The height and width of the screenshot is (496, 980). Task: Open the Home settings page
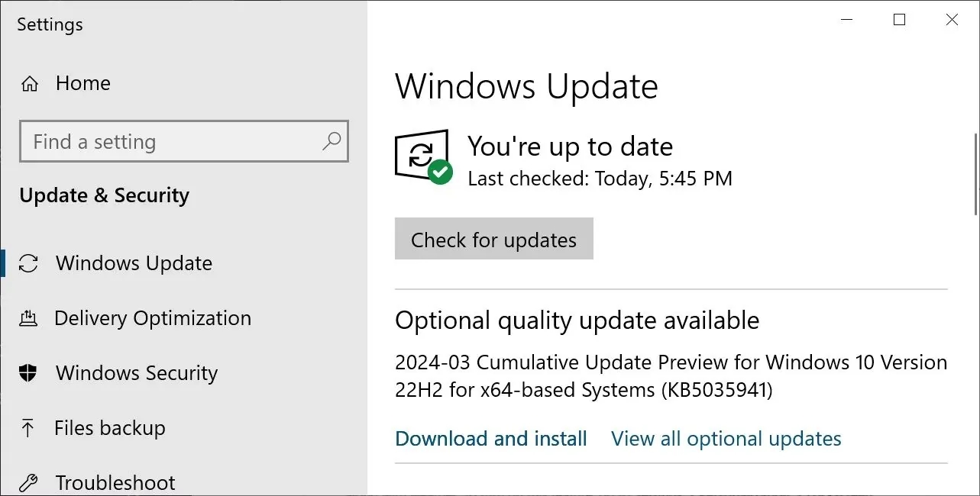[82, 83]
